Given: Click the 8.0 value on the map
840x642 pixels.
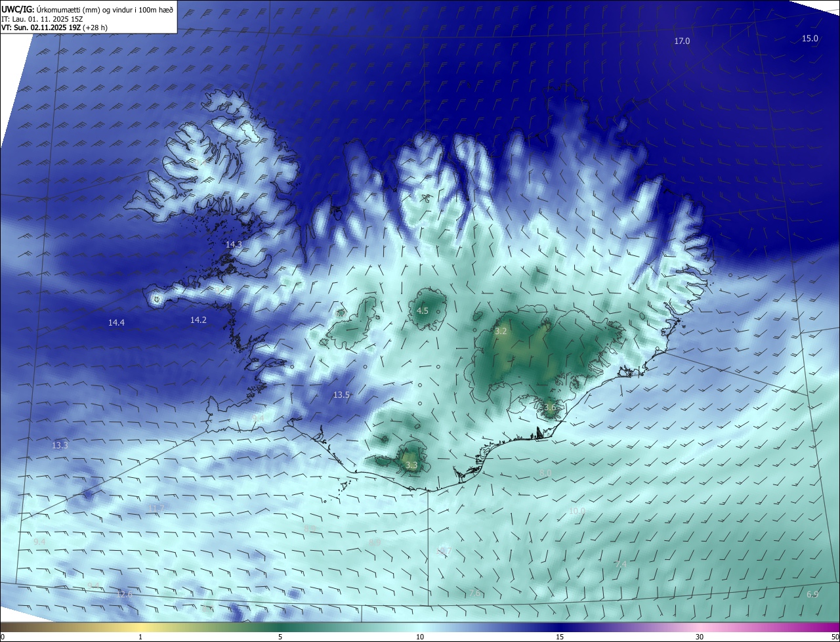Looking at the screenshot, I should [x=545, y=473].
